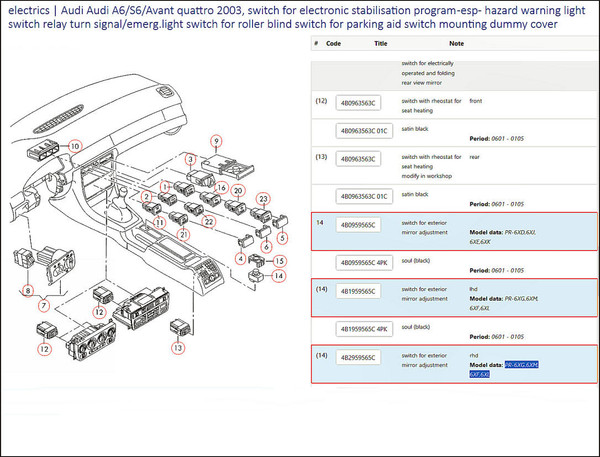Screen dimensions: 600x457
Task: Click callout number 10 in the diagram
Action: pyautogui.click(x=75, y=146)
